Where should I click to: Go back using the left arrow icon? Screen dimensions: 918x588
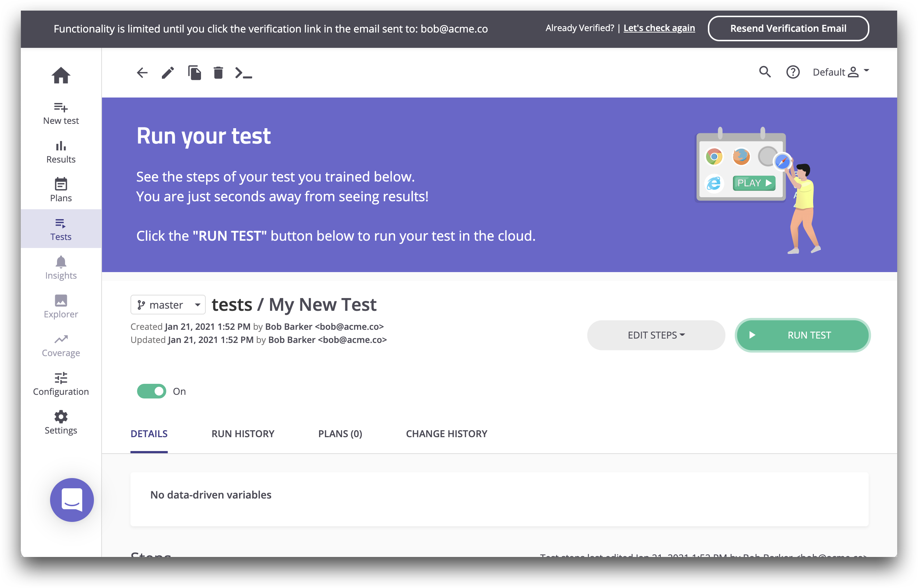pyautogui.click(x=142, y=73)
